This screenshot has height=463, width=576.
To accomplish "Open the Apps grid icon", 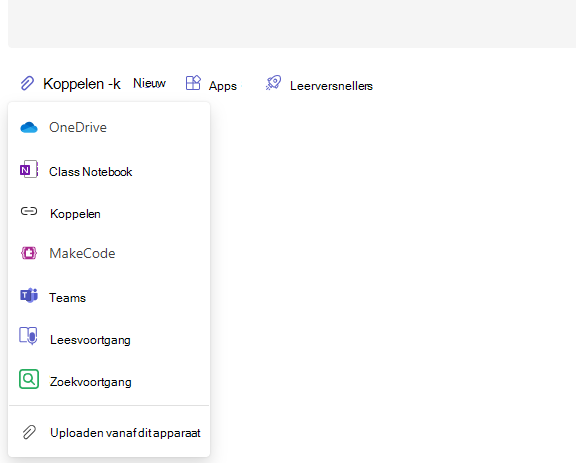I will coord(193,83).
